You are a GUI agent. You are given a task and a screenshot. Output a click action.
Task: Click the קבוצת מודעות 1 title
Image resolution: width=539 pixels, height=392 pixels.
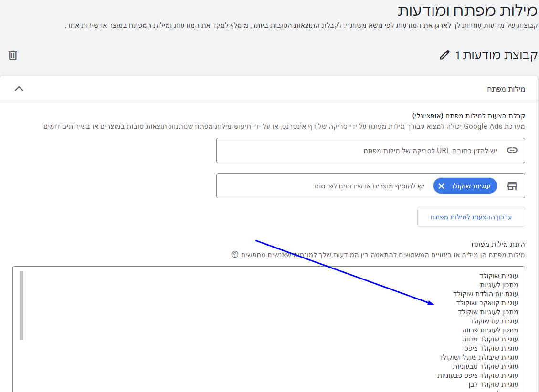coord(496,55)
